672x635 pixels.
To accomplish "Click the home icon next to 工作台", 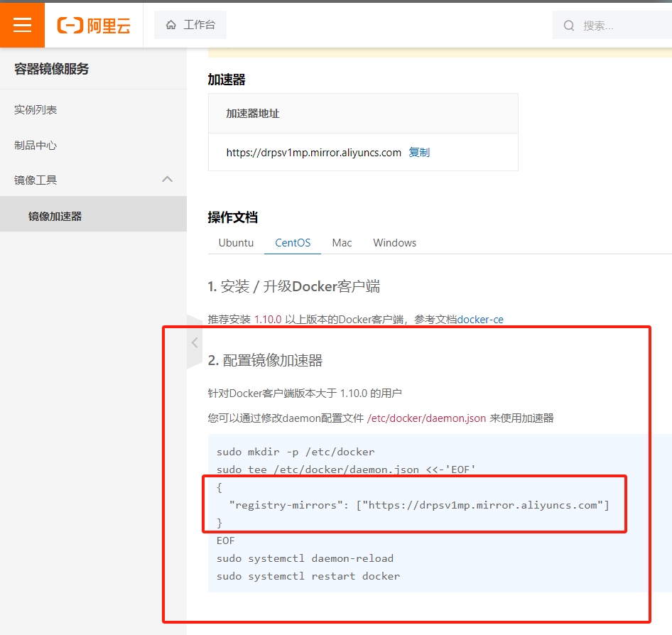I will click(171, 25).
